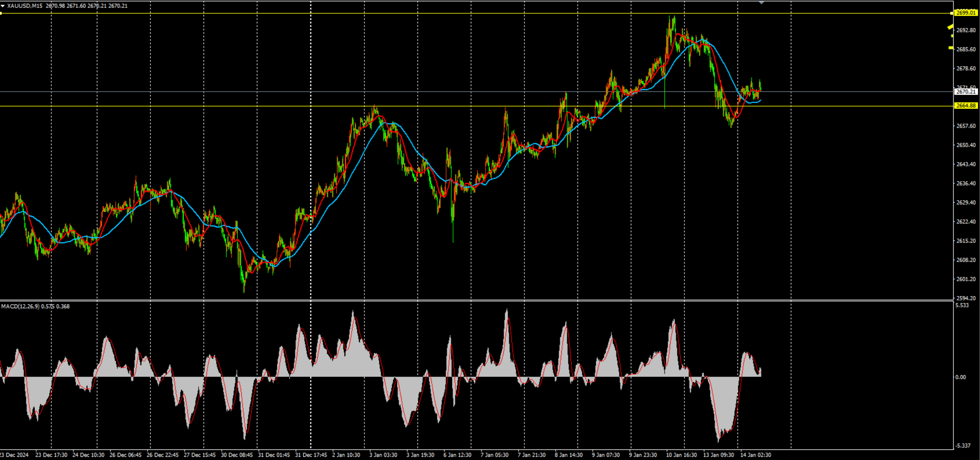The image size is (980, 460).
Task: Click the small arrow before XAUUSD,M15 title
Action: click(3, 6)
